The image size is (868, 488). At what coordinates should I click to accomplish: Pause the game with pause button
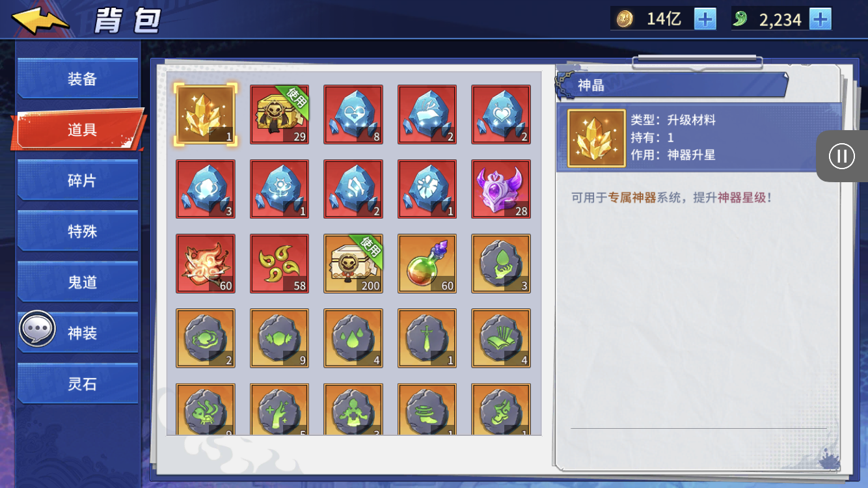tap(842, 156)
